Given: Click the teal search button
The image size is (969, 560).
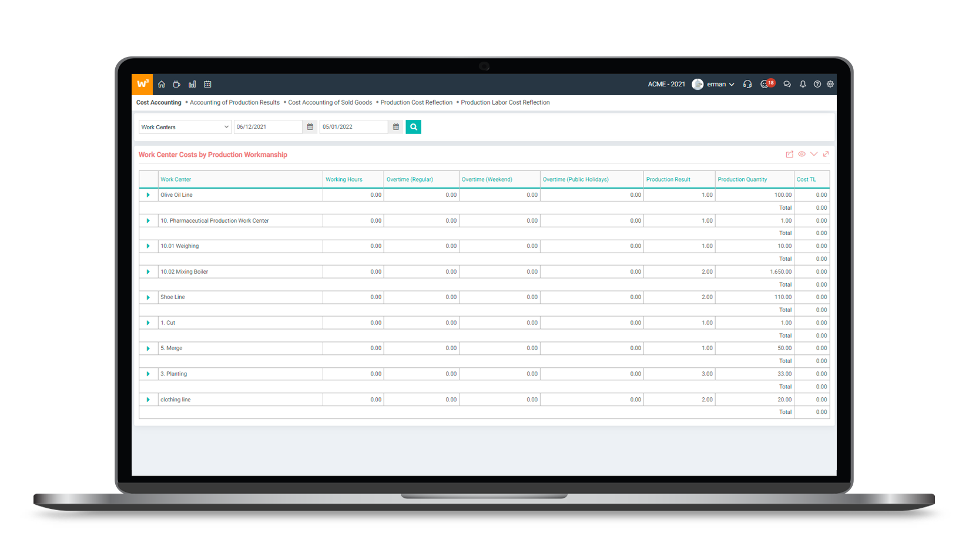Looking at the screenshot, I should [x=413, y=127].
